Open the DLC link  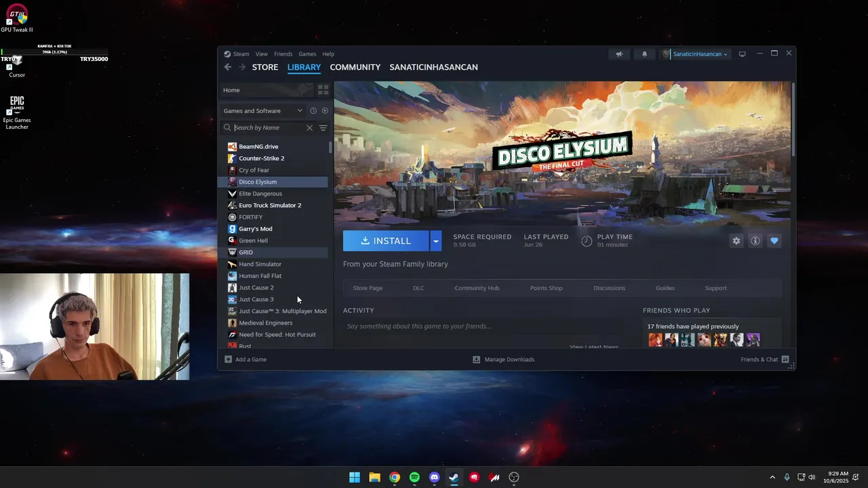coord(418,288)
